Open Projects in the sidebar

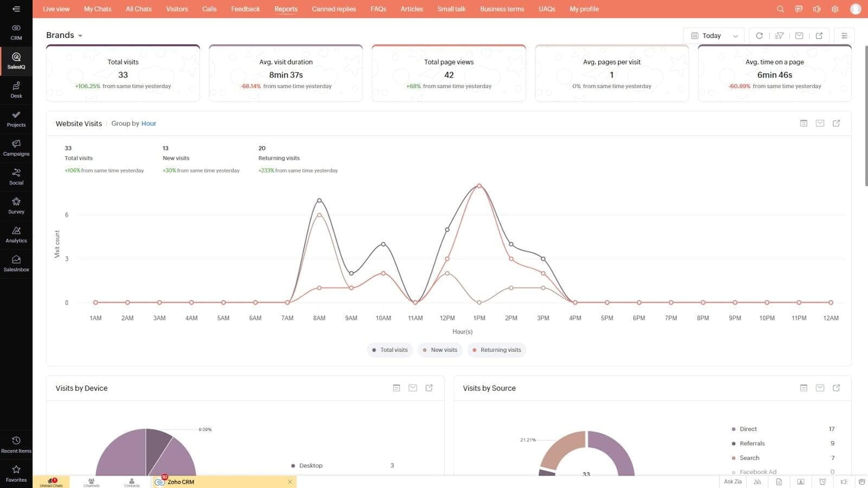point(16,119)
